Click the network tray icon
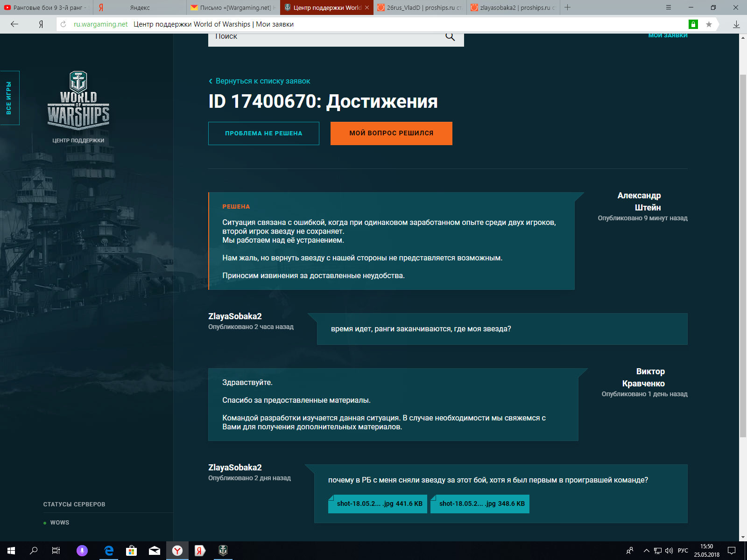This screenshot has width=747, height=560. point(658,551)
